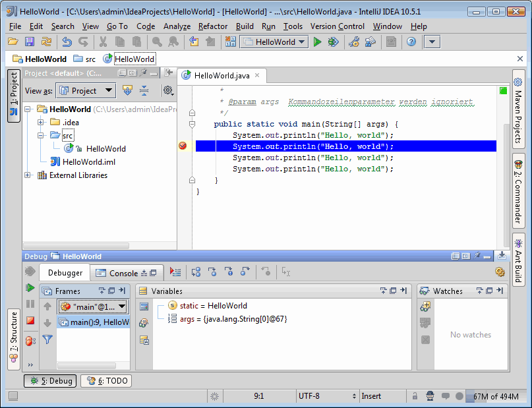Viewport: 532px width, 408px height.
Task: Run HelloWorld with the green play icon
Action: point(318,42)
